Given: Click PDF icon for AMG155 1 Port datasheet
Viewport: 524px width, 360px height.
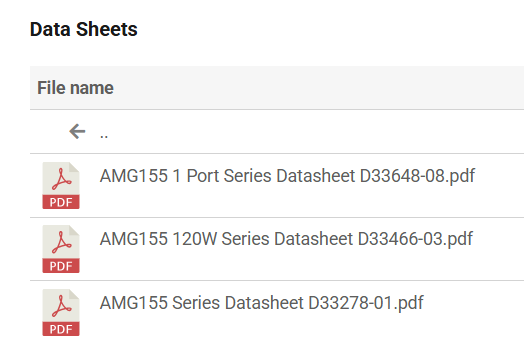Looking at the screenshot, I should point(61,186).
